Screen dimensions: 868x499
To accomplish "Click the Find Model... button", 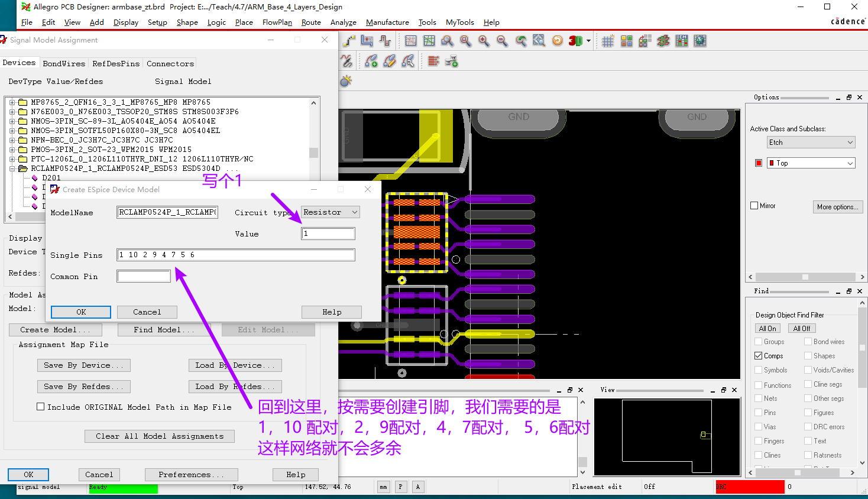I will tap(164, 330).
